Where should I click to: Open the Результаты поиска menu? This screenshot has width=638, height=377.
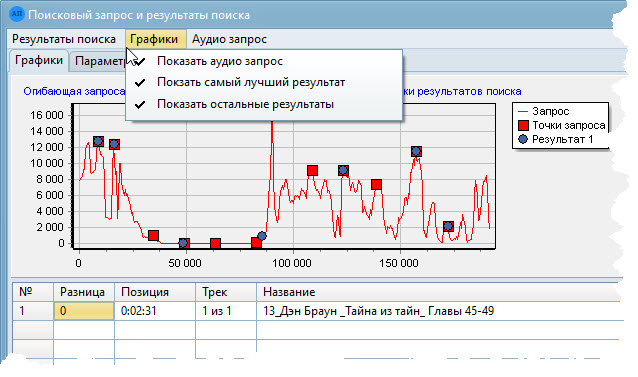(64, 39)
